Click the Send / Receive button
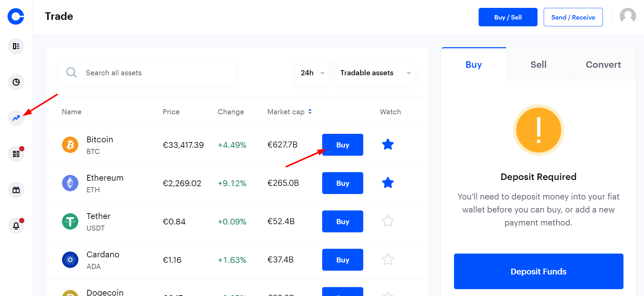The height and width of the screenshot is (296, 644). pos(573,17)
